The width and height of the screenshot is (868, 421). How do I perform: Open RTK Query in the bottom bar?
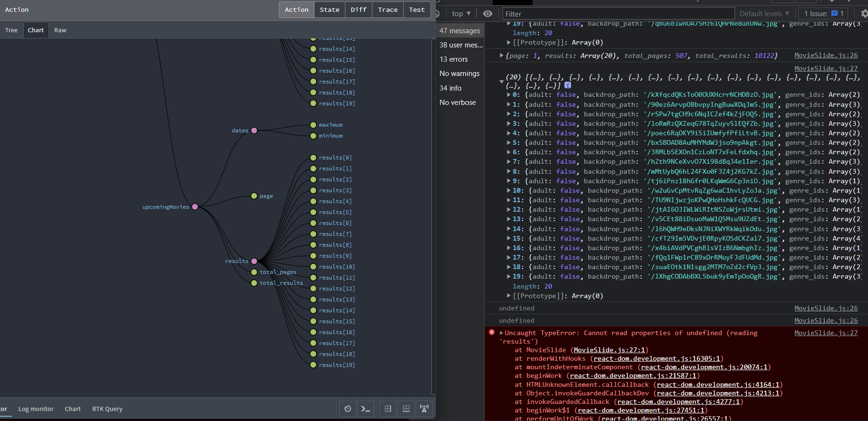107,409
